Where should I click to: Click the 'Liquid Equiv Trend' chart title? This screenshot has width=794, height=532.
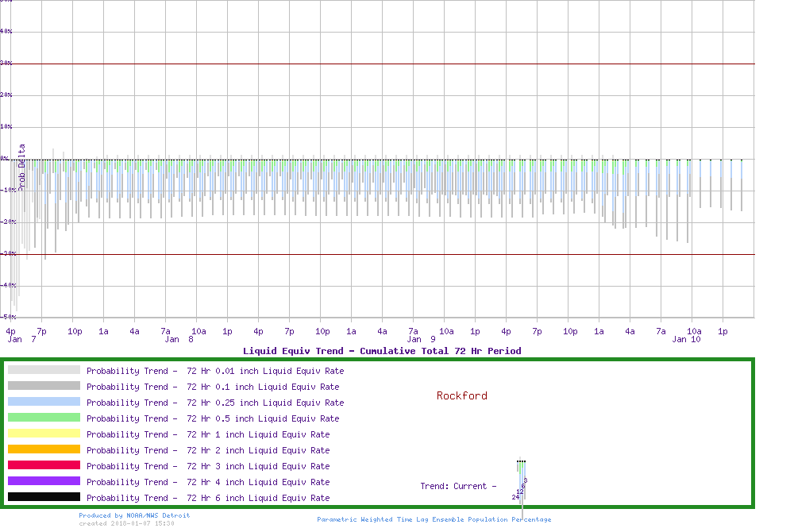point(382,351)
